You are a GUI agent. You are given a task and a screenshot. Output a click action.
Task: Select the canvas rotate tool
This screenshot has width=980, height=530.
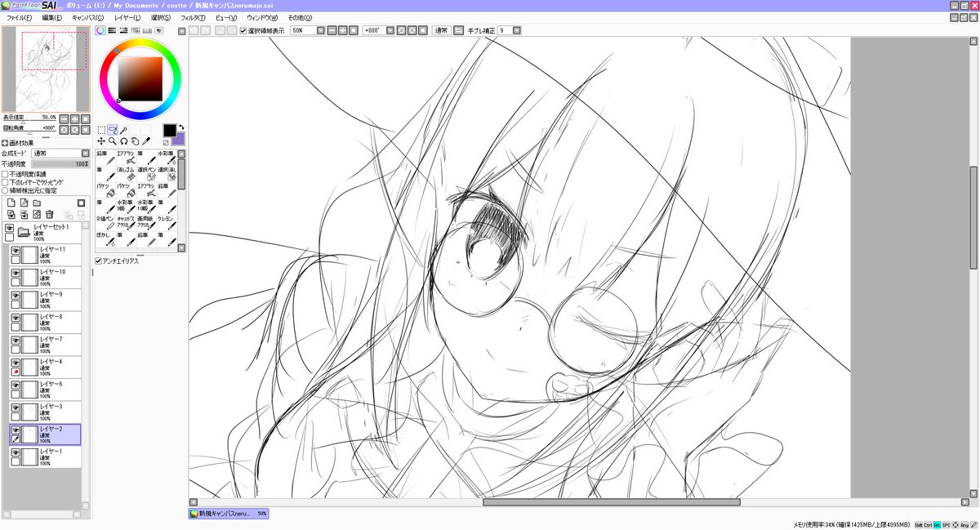124,141
